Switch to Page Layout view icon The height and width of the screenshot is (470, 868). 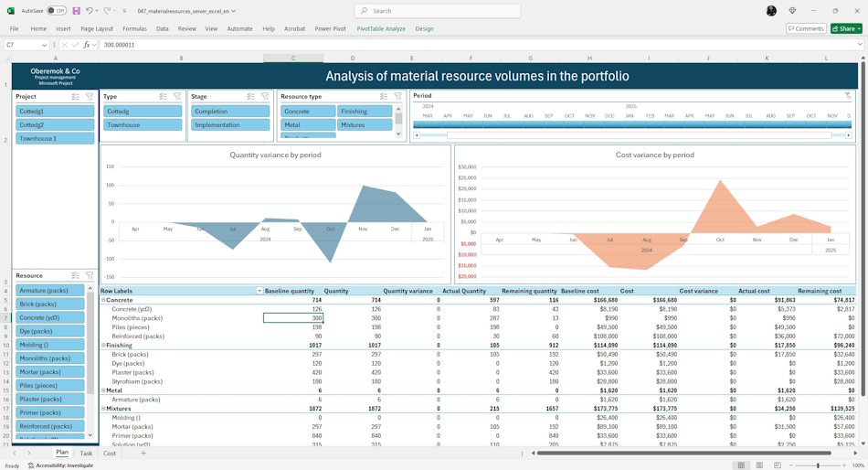click(759, 465)
